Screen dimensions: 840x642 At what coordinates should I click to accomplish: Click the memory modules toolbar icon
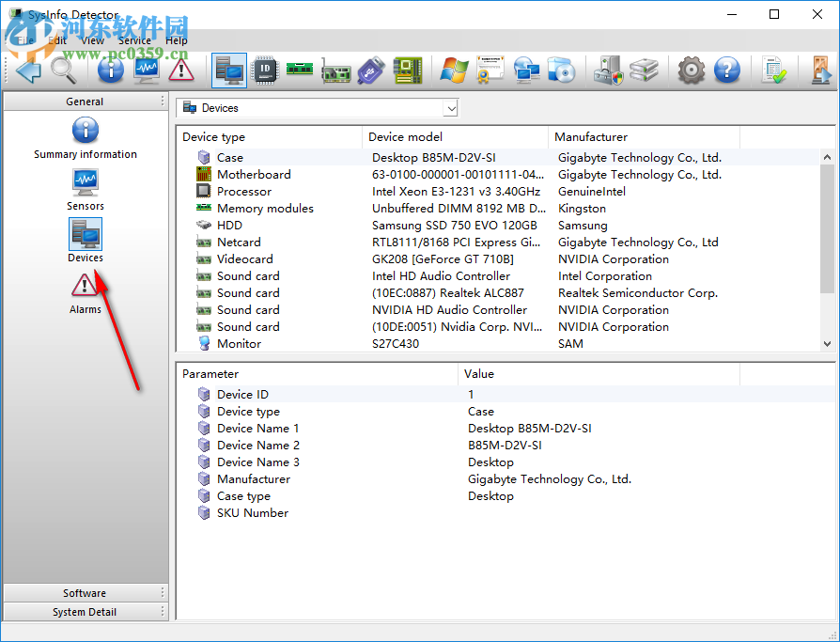point(300,70)
